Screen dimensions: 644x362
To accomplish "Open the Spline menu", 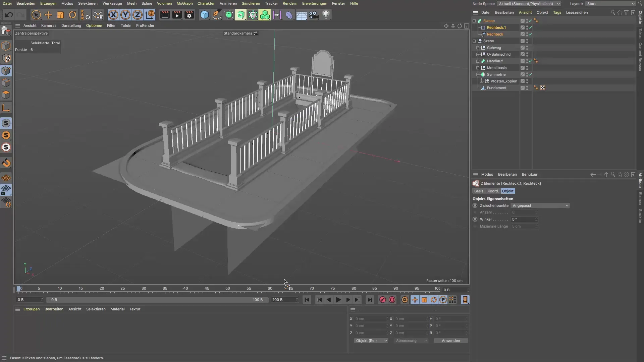I will [147, 3].
